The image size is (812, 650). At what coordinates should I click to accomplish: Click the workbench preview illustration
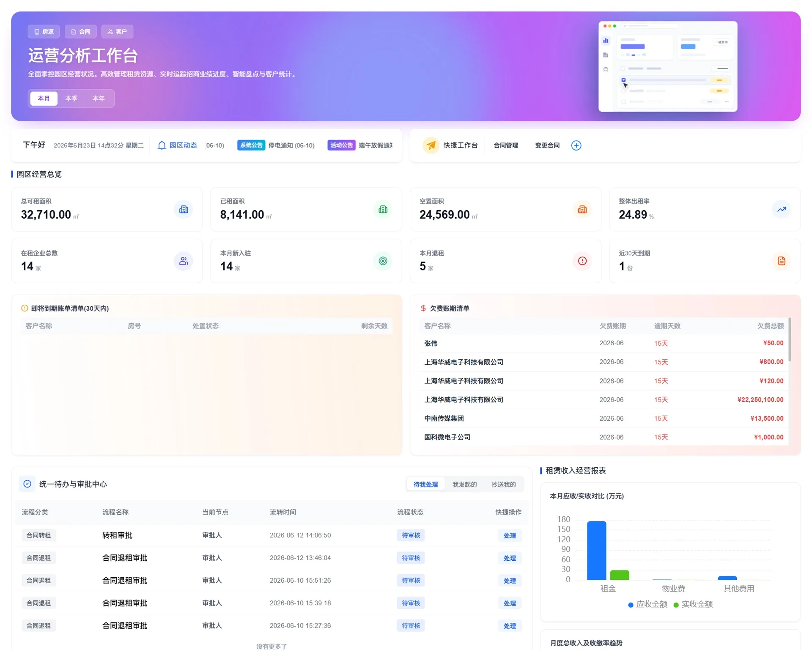click(668, 66)
